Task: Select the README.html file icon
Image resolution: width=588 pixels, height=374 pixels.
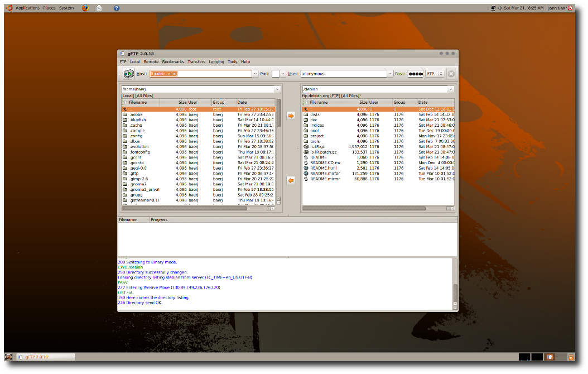Action: [x=306, y=168]
